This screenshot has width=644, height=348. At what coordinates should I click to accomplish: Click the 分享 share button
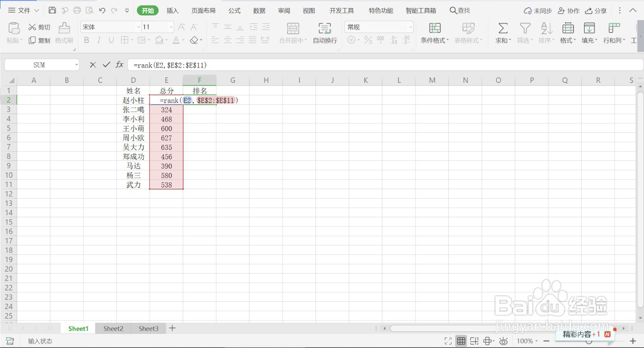coord(596,11)
